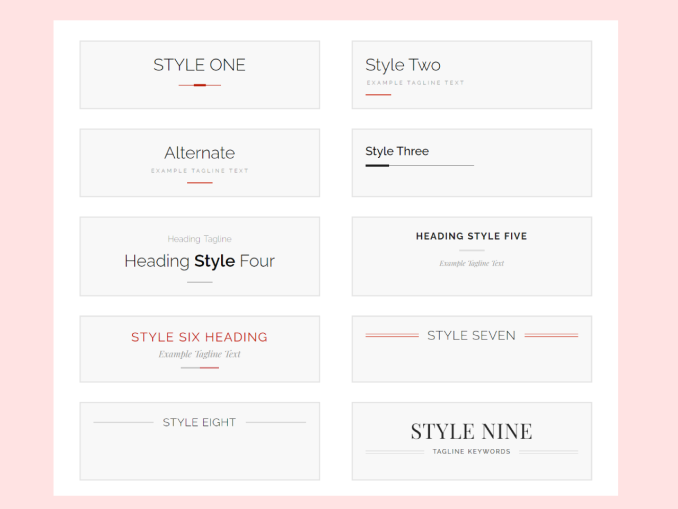This screenshot has height=509, width=678.
Task: Click the italic tagline under Heading Style Five
Action: [x=471, y=264]
